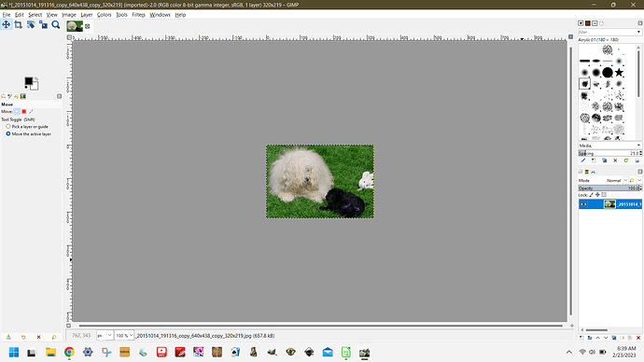Select the Scale transform tool
644x362 pixels.
(43, 25)
